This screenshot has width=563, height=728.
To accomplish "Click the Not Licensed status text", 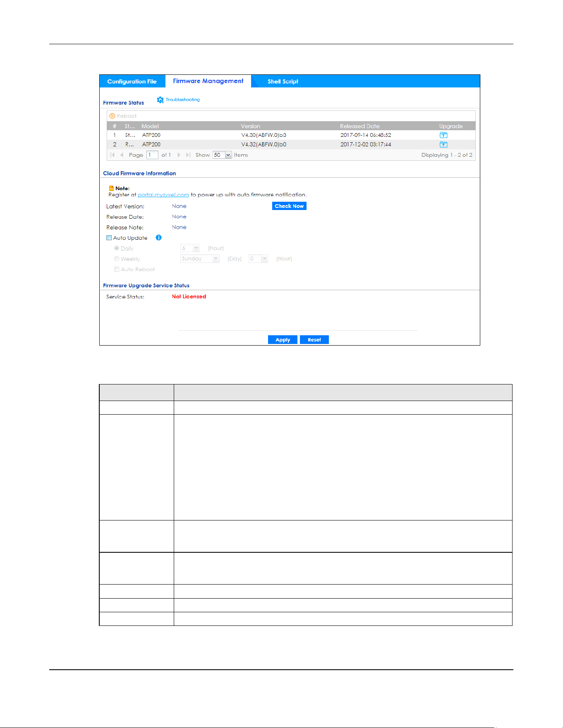I will pyautogui.click(x=189, y=296).
